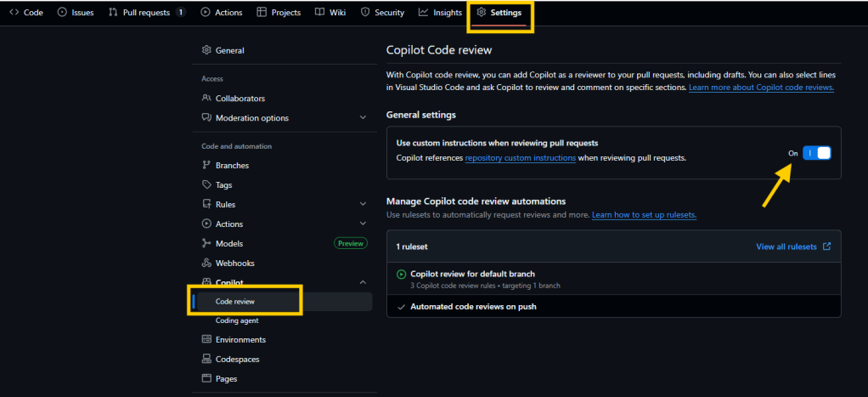Click the Environments server icon

[206, 340]
